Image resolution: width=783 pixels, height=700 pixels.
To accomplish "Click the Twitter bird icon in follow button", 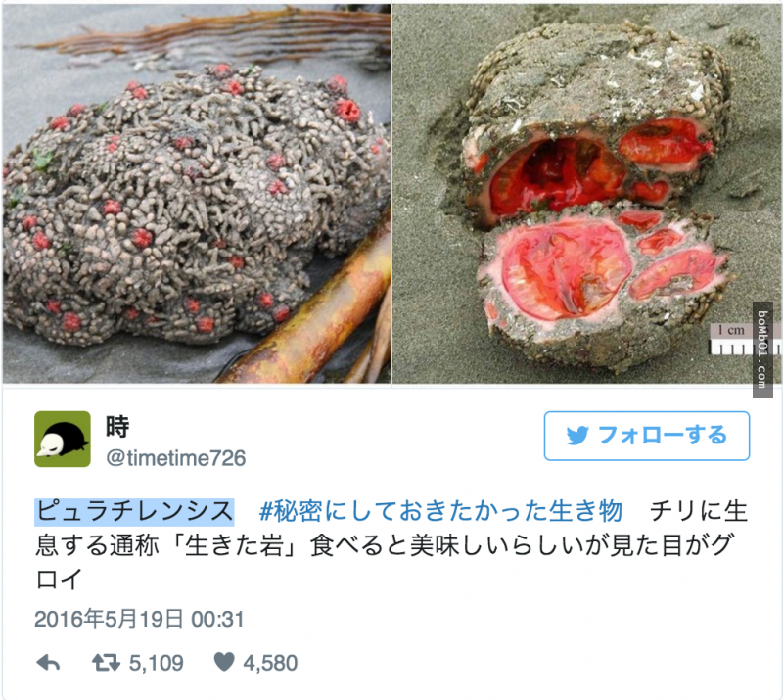I will click(577, 436).
